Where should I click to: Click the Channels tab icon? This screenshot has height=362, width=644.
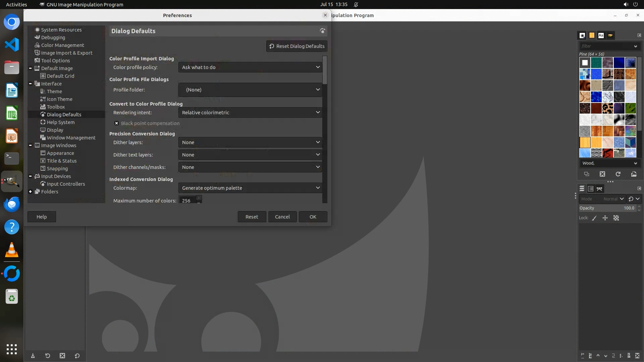tap(591, 189)
